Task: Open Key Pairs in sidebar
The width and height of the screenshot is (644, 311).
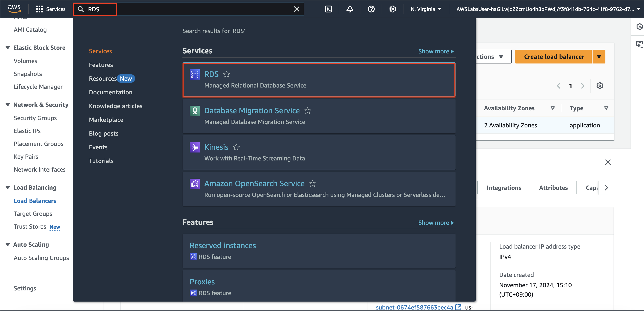Action: [26, 157]
